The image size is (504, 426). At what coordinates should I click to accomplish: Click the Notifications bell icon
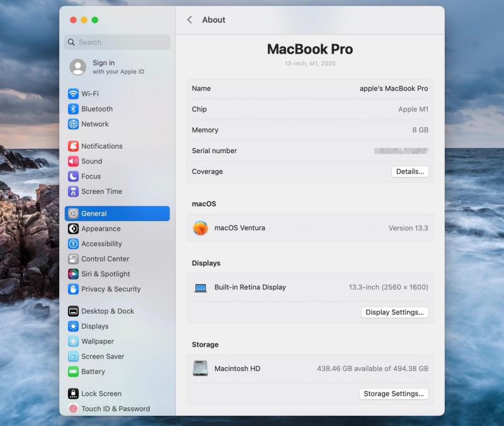73,146
